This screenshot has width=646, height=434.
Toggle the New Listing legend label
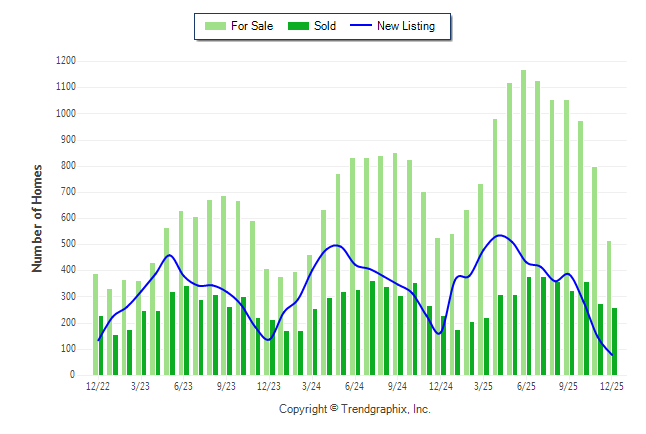click(406, 26)
